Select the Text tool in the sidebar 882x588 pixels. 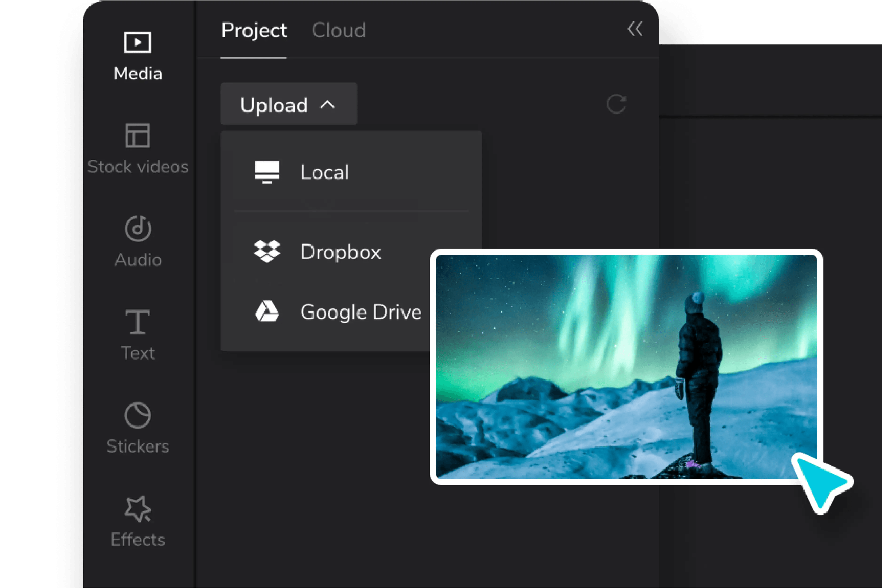(x=138, y=335)
